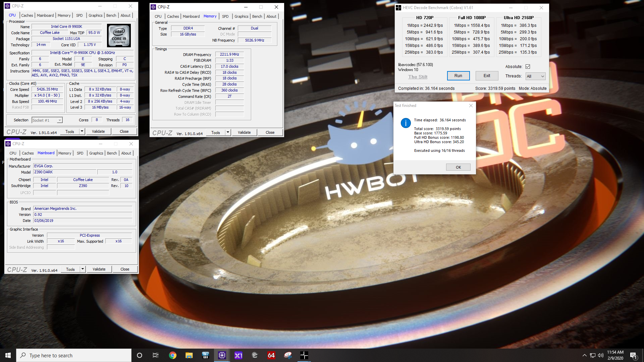This screenshot has height=362, width=644.
Task: Open Windows Start menu
Action: [8, 355]
